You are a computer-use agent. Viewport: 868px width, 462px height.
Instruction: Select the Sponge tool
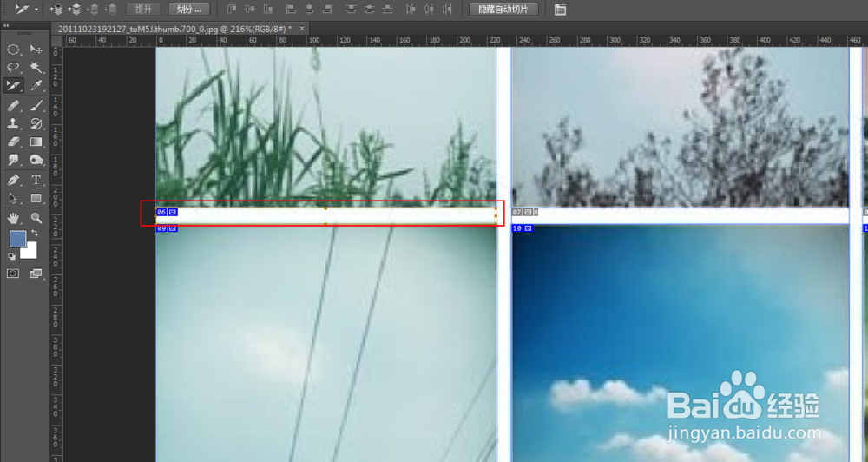[x=36, y=160]
